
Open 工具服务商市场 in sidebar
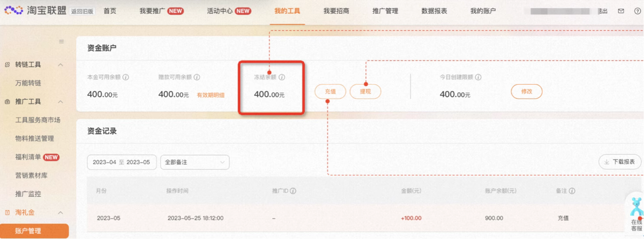38,120
